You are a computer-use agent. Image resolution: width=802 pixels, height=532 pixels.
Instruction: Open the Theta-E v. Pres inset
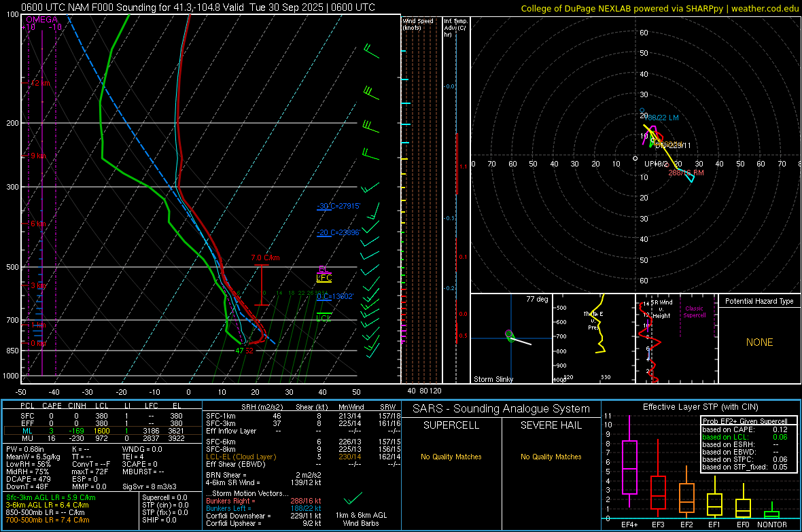coord(594,338)
